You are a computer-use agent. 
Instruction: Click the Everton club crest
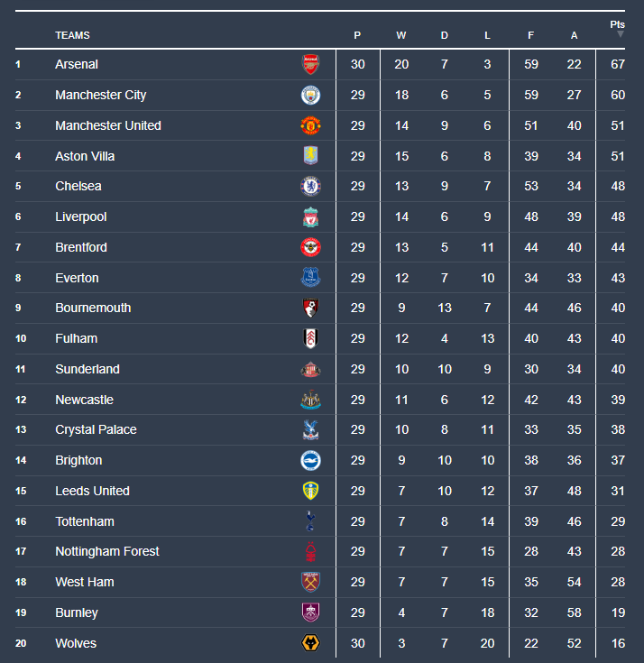310,278
